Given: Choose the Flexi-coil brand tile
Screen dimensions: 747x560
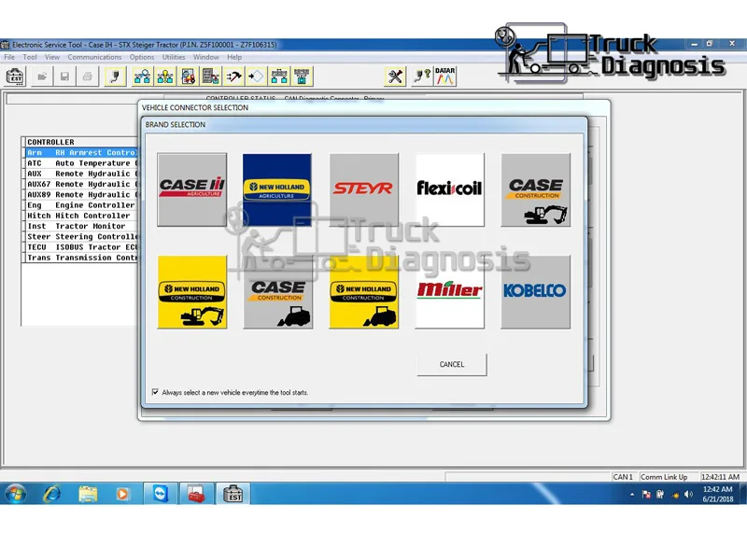Looking at the screenshot, I should 450,189.
